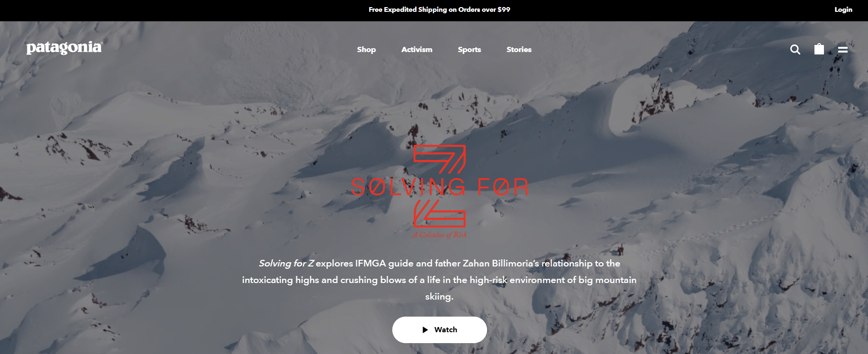Open the hamburger menu icon
The height and width of the screenshot is (354, 868).
[843, 49]
